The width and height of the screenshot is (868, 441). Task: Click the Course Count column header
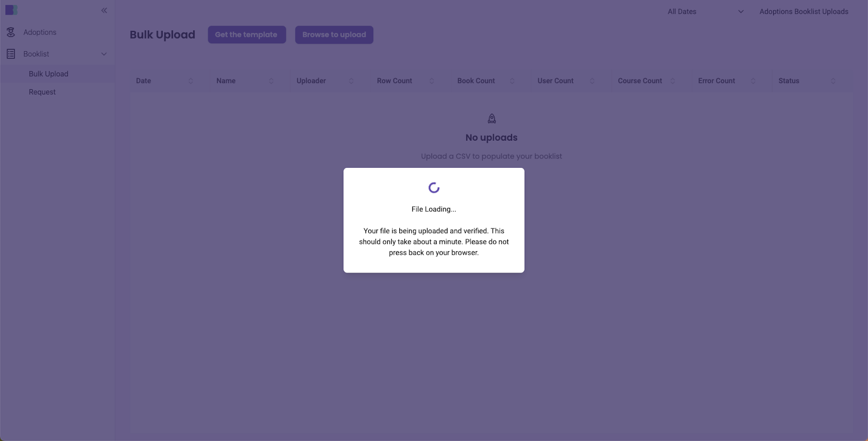pos(640,81)
